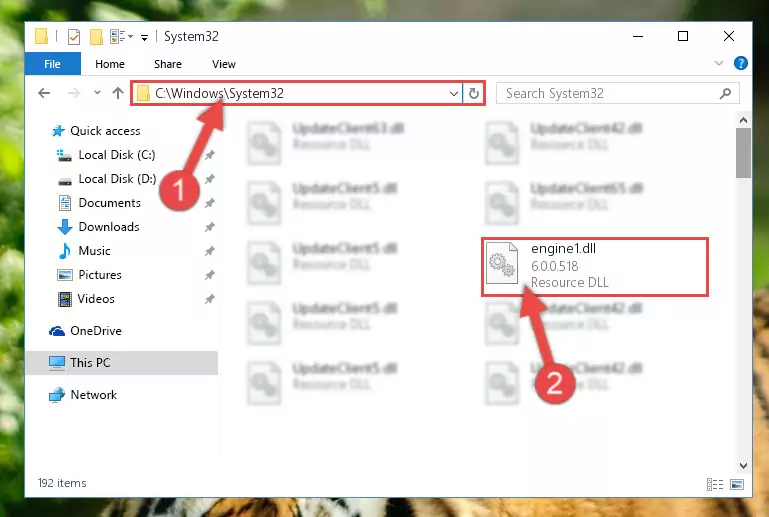769x517 pixels.
Task: Select the engine1.dll file name
Action: click(564, 249)
